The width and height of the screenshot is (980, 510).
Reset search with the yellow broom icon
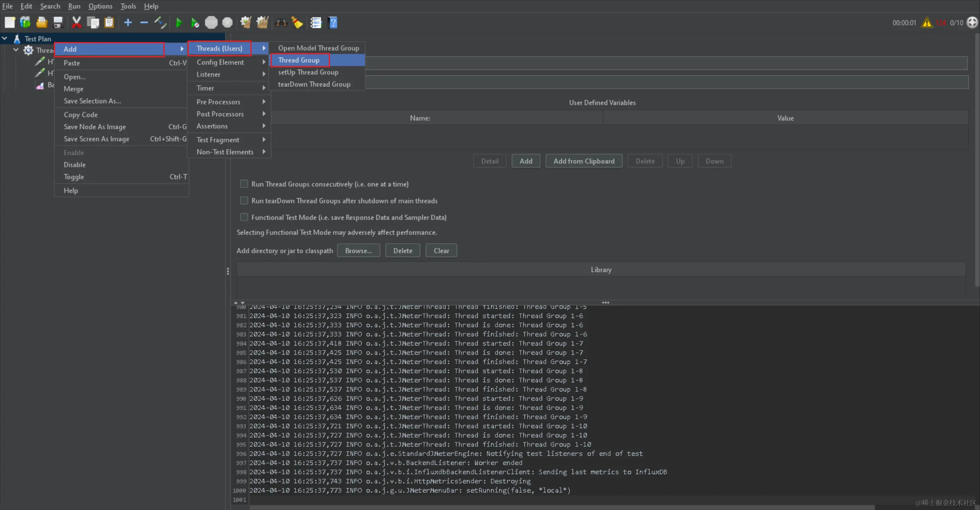297,23
